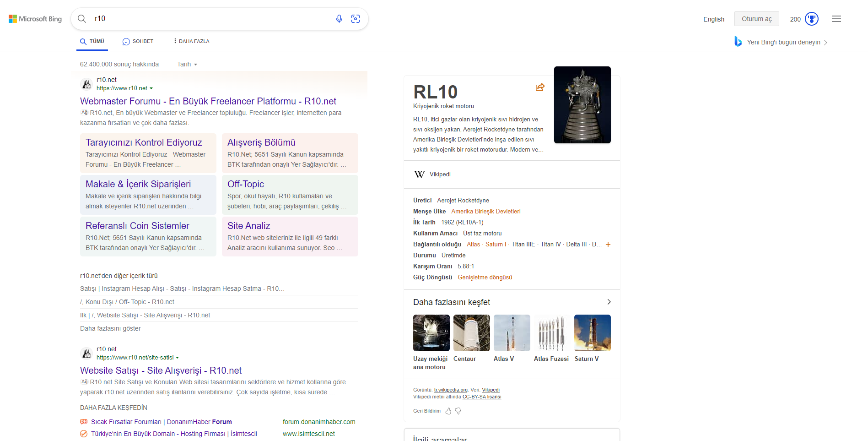Open Website Satışı - Site Alışverişi result

pyautogui.click(x=161, y=370)
